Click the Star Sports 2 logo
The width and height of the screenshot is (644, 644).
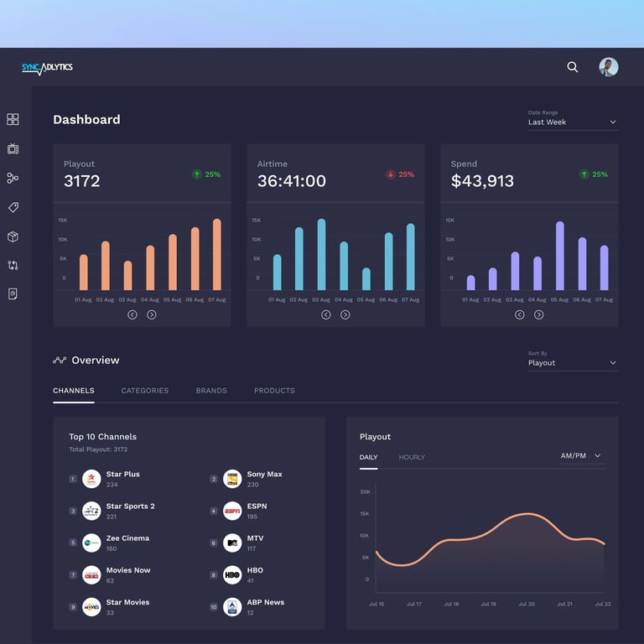(91, 511)
